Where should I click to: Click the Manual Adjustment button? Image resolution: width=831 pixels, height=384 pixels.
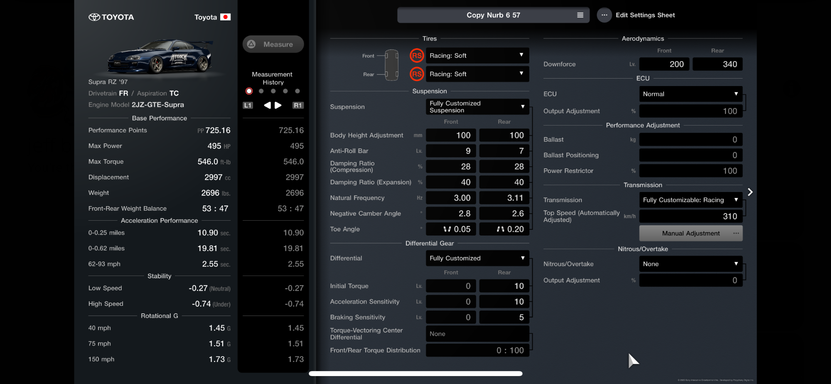pyautogui.click(x=691, y=233)
